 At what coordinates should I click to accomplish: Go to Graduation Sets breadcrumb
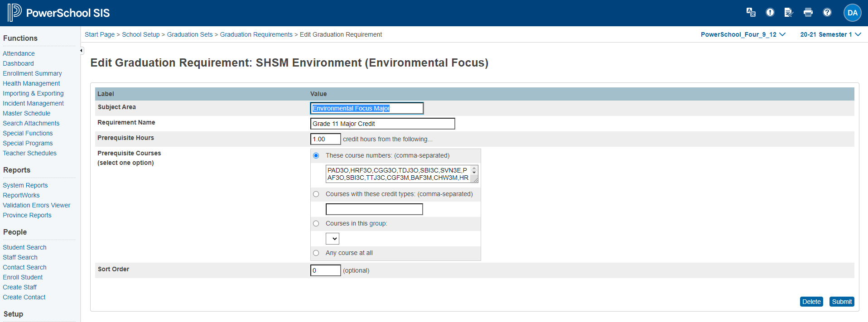[x=189, y=34]
